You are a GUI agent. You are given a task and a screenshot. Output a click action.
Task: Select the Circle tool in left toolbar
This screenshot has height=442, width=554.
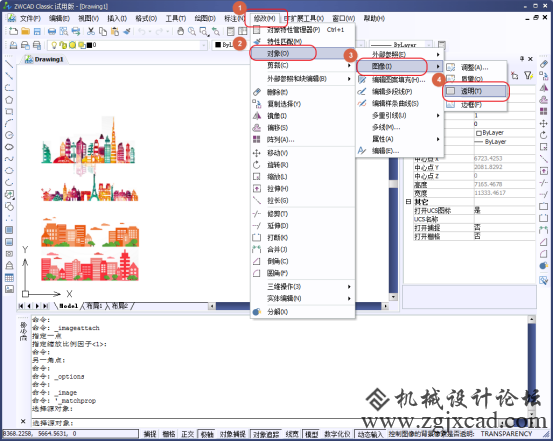9,135
